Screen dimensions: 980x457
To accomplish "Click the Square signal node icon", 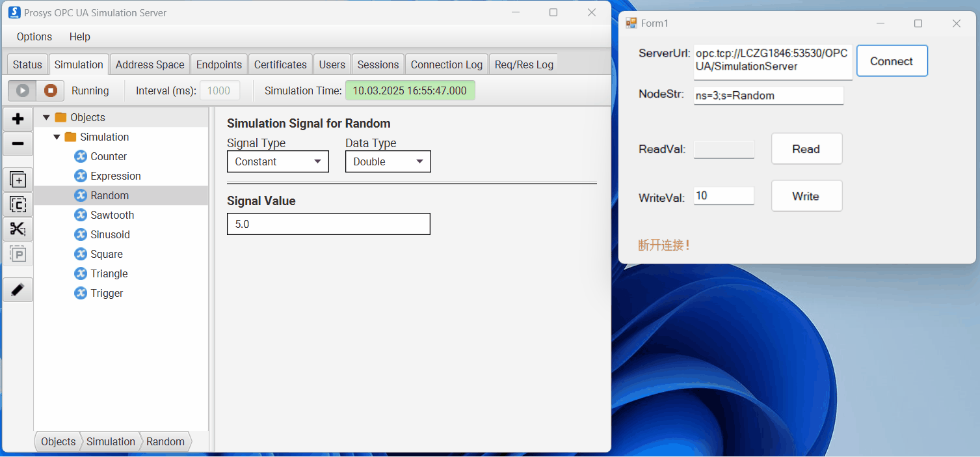I will 81,254.
